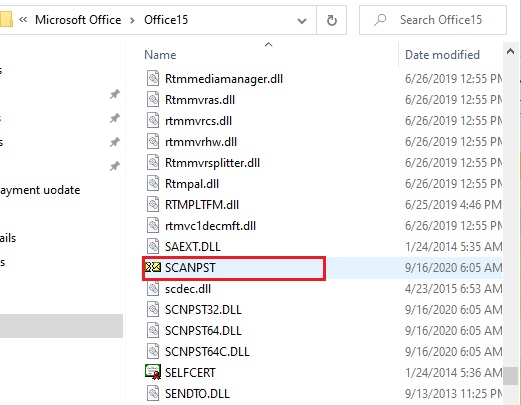This screenshot has height=405, width=521.
Task: Sort files by Date modified column
Action: (442, 55)
